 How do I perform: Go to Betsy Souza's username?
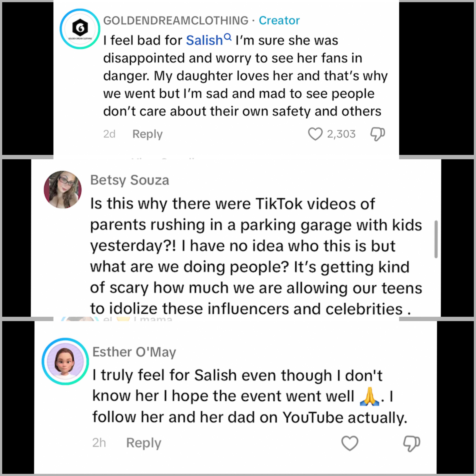click(x=130, y=180)
